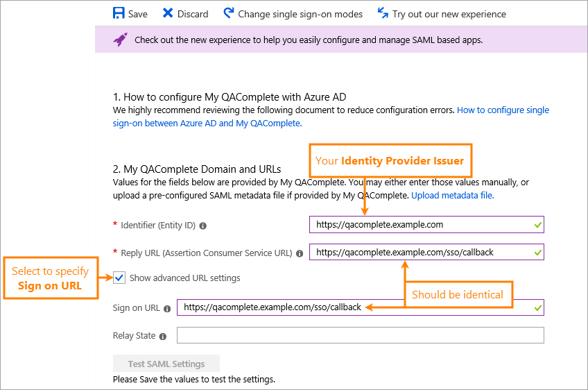Click the Change single sign-on modes icon
This screenshot has height=390, width=588.
click(229, 13)
